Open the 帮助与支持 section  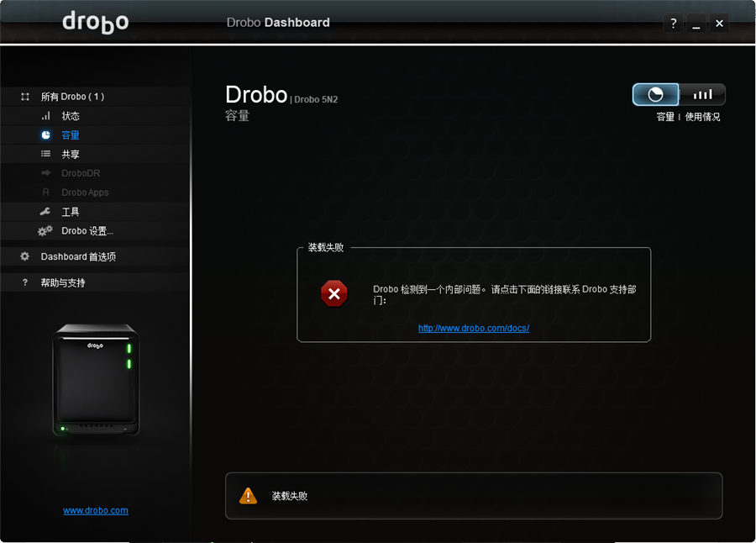[63, 282]
